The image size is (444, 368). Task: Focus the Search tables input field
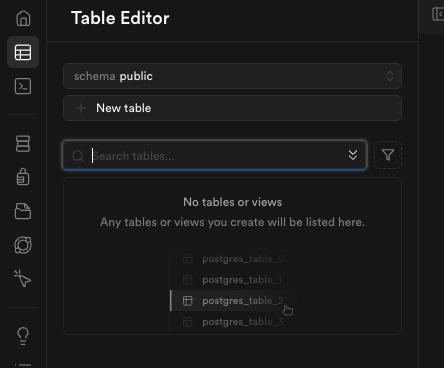215,155
